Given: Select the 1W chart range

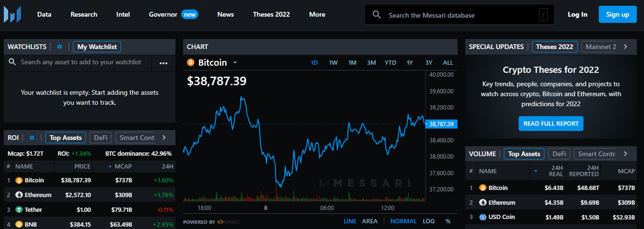Looking at the screenshot, I should point(333,62).
